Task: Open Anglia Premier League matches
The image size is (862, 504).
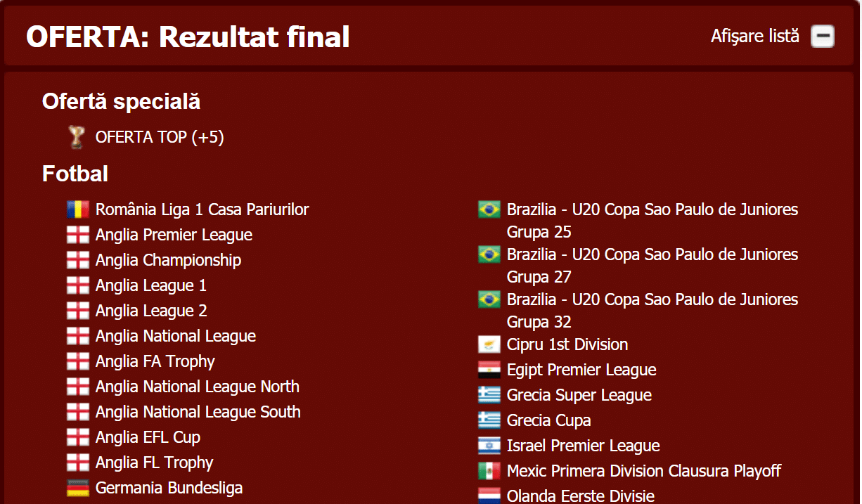Action: 174,235
